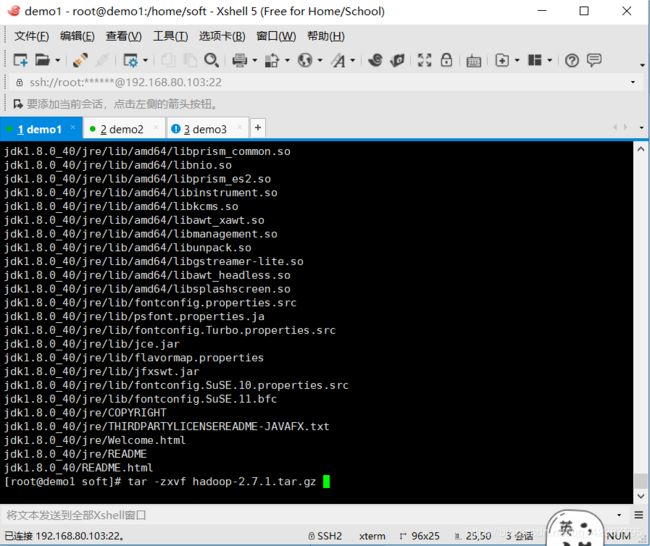Click the toolbar overflow arrow at far right
Image resolution: width=650 pixels, height=546 pixels.
pyautogui.click(x=642, y=66)
